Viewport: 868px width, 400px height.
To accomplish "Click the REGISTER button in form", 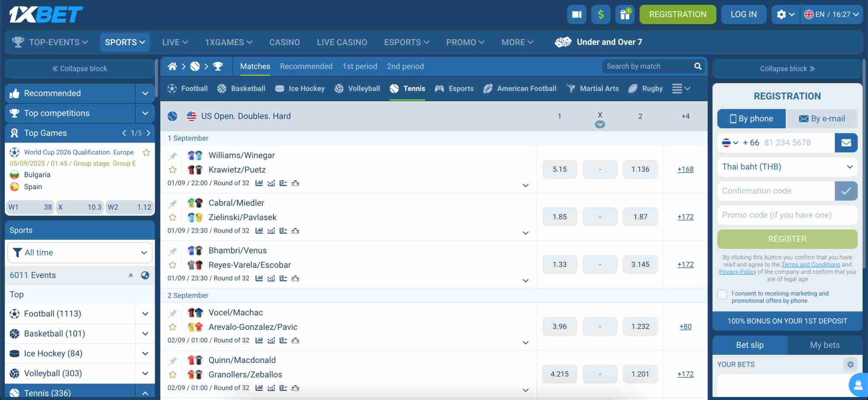I will click(787, 239).
